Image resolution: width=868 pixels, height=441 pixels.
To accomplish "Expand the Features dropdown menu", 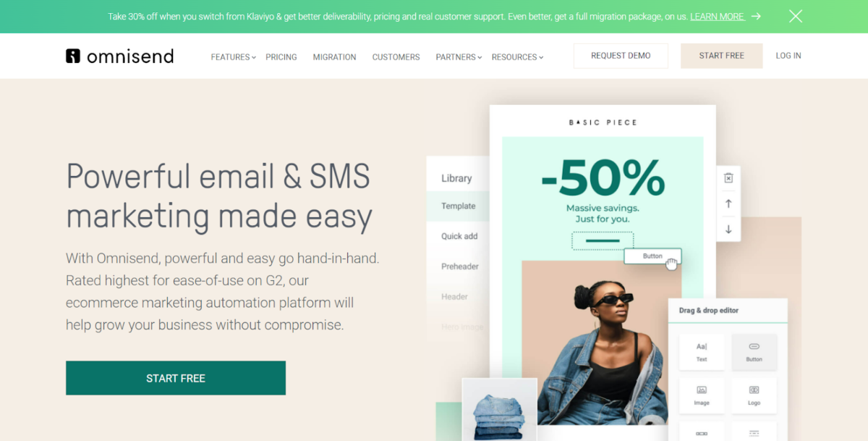I will pos(233,57).
